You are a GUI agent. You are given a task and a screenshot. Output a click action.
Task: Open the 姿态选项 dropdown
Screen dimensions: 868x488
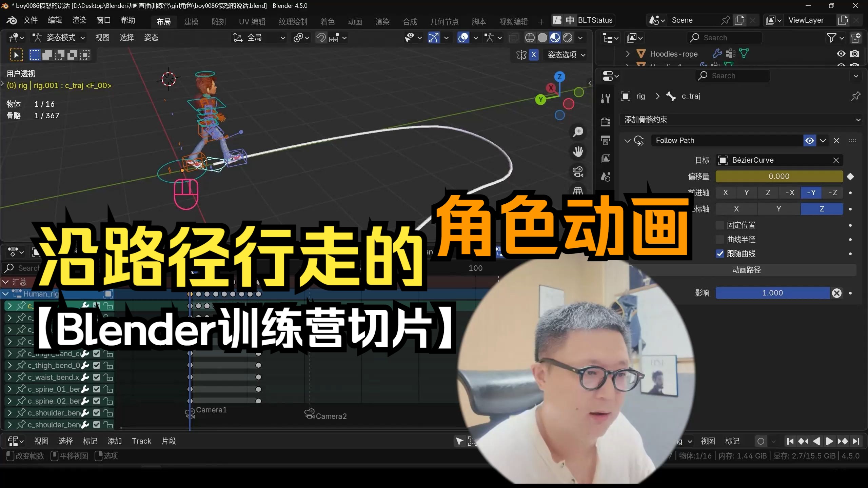point(566,55)
